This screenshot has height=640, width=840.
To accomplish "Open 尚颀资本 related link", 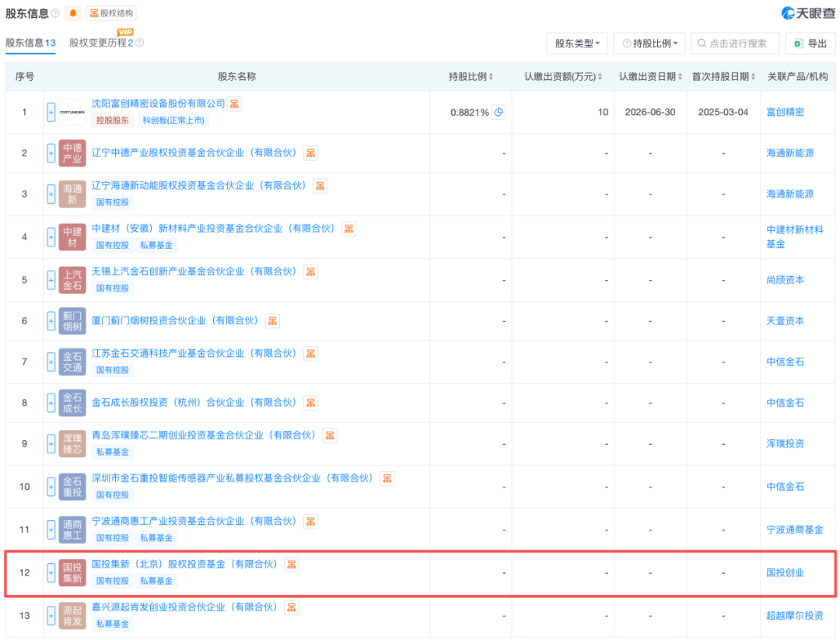I will pos(785,280).
